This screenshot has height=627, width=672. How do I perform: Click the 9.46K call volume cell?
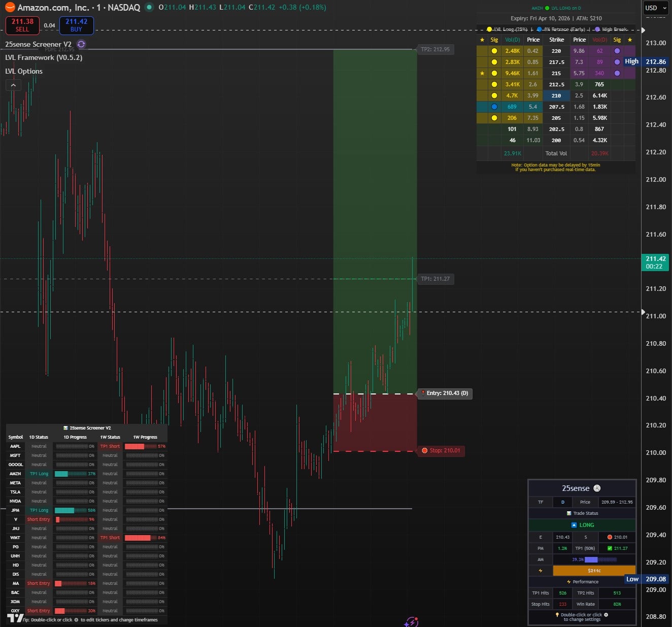click(x=512, y=73)
